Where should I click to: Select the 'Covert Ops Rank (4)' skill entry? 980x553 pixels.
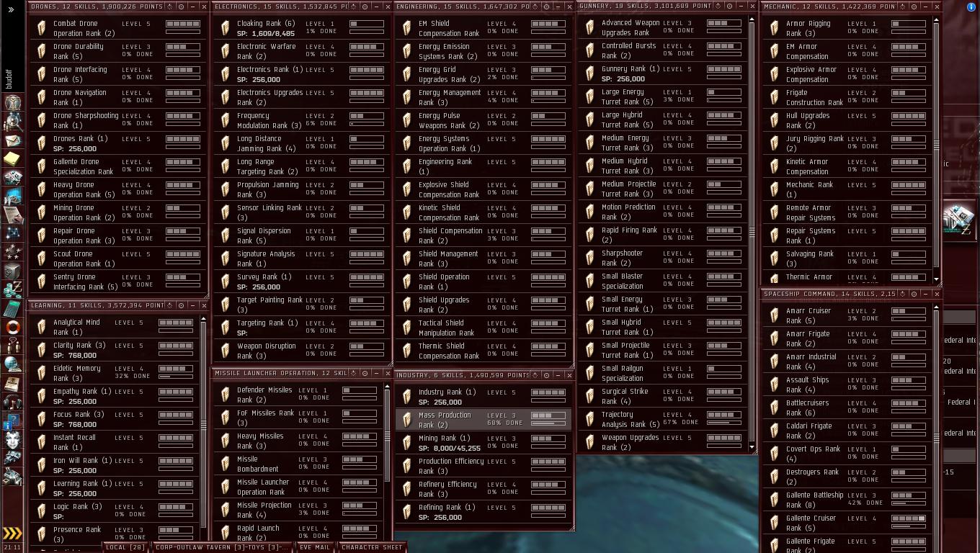[847, 454]
